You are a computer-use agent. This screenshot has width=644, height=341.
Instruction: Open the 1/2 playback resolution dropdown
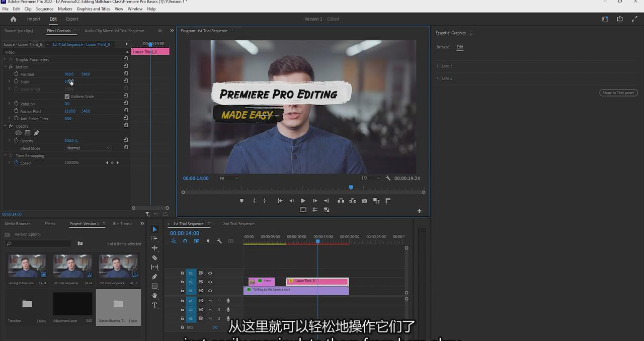[371, 178]
